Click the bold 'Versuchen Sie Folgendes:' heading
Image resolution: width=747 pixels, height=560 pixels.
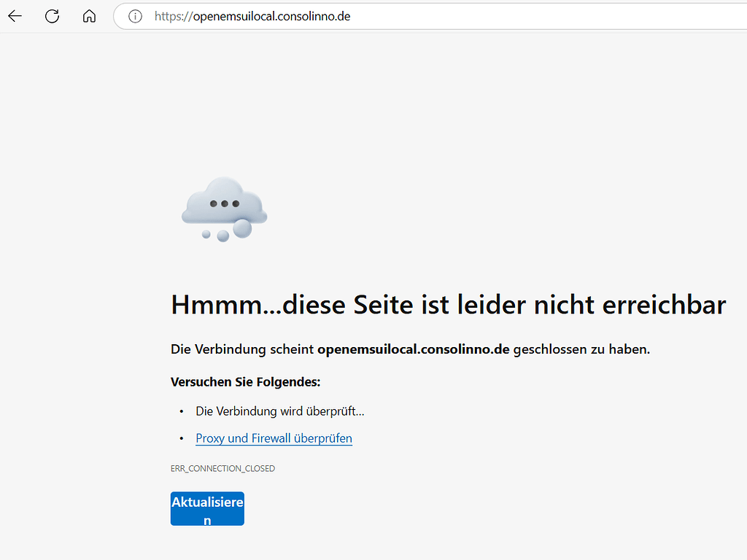pos(245,381)
